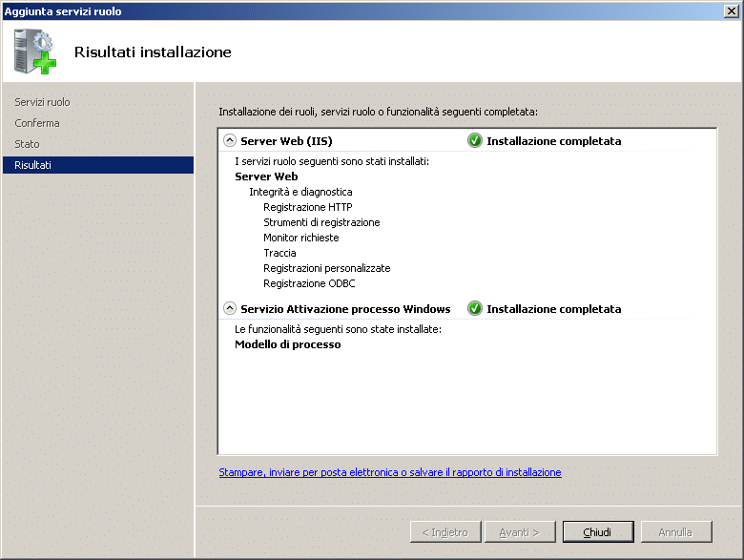744x560 pixels.
Task: Click Installazione completata status for Servizio Attivazione
Action: point(554,309)
